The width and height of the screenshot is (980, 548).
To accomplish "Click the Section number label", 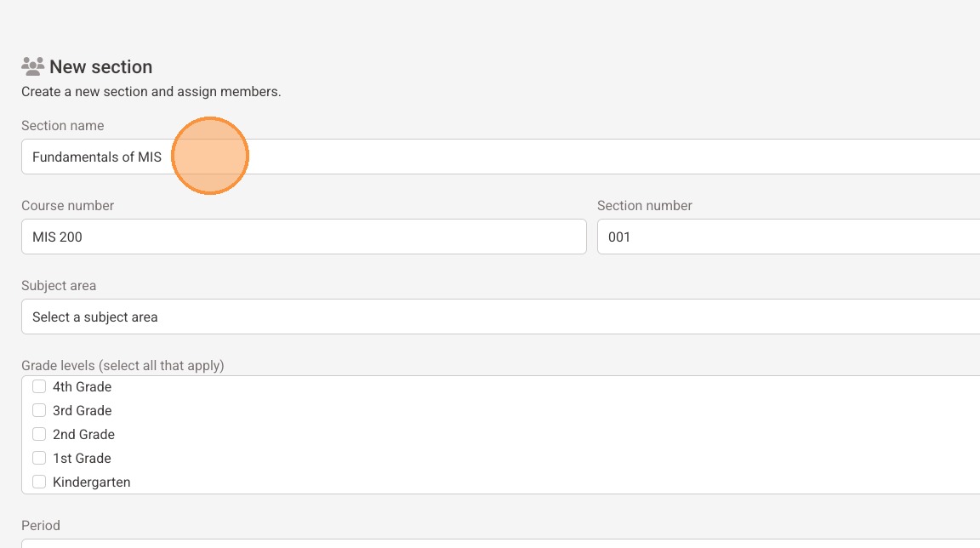I will (x=644, y=205).
